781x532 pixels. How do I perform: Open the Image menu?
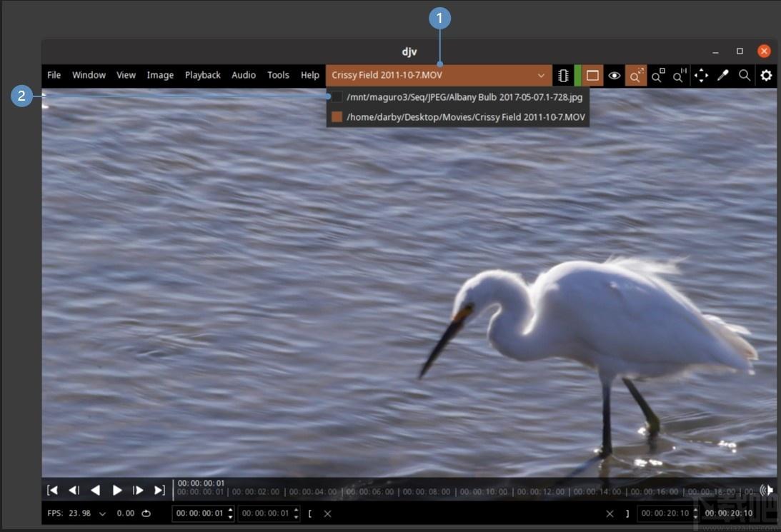(x=160, y=75)
